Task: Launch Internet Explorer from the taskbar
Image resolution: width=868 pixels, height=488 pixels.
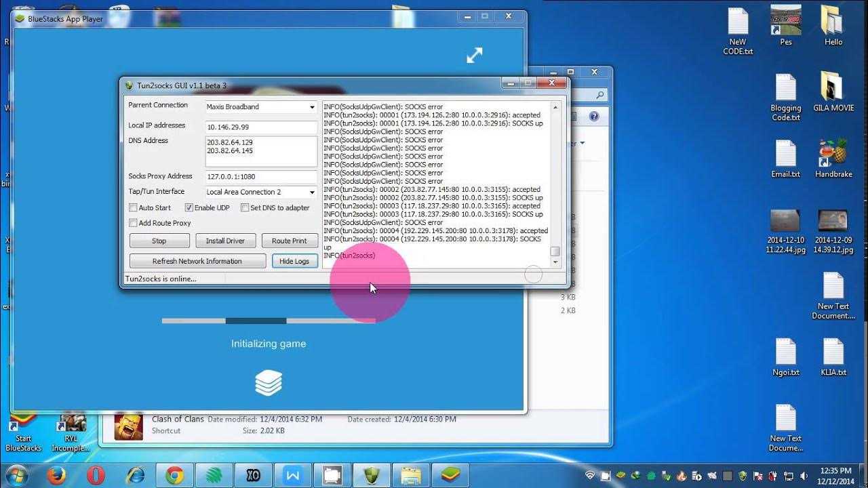Action: [x=135, y=476]
